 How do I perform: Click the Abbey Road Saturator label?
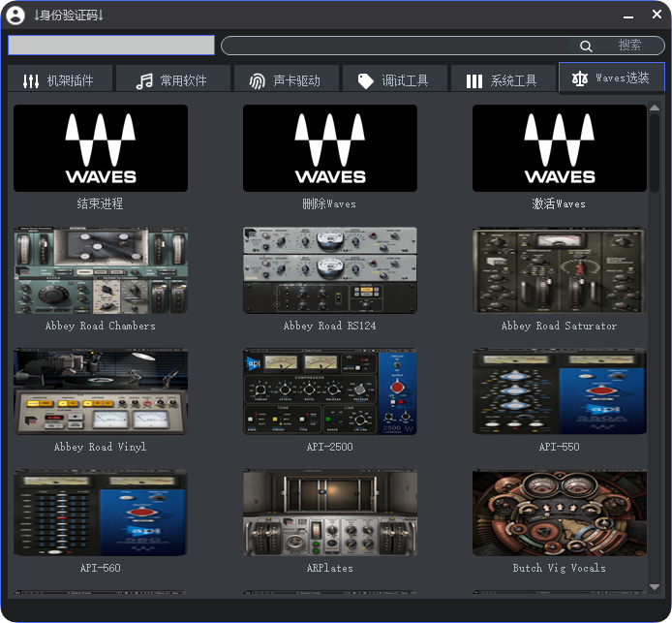coord(559,326)
